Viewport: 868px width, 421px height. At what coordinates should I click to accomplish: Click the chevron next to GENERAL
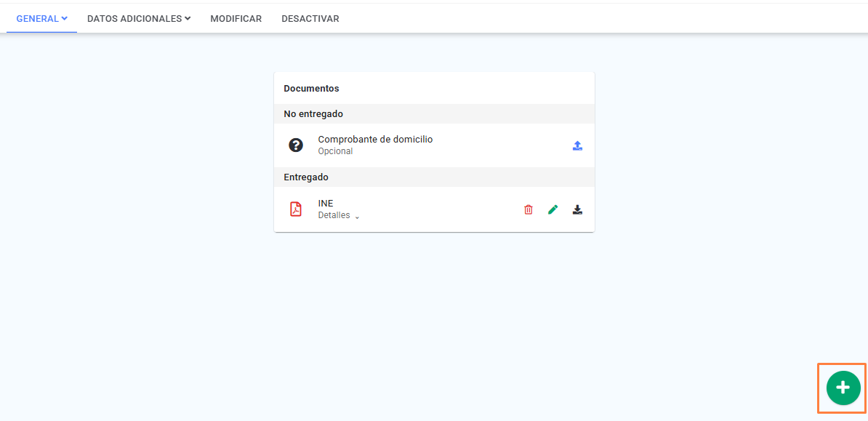point(64,19)
